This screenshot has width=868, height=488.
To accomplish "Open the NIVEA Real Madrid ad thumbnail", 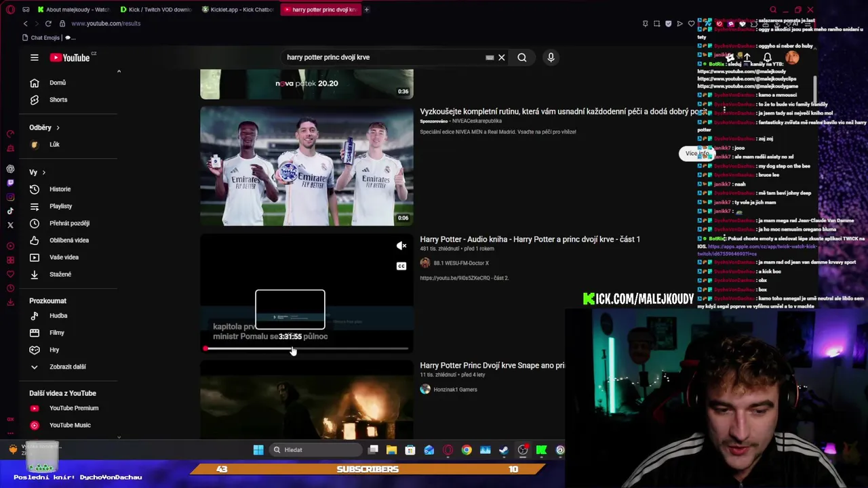I will point(307,166).
